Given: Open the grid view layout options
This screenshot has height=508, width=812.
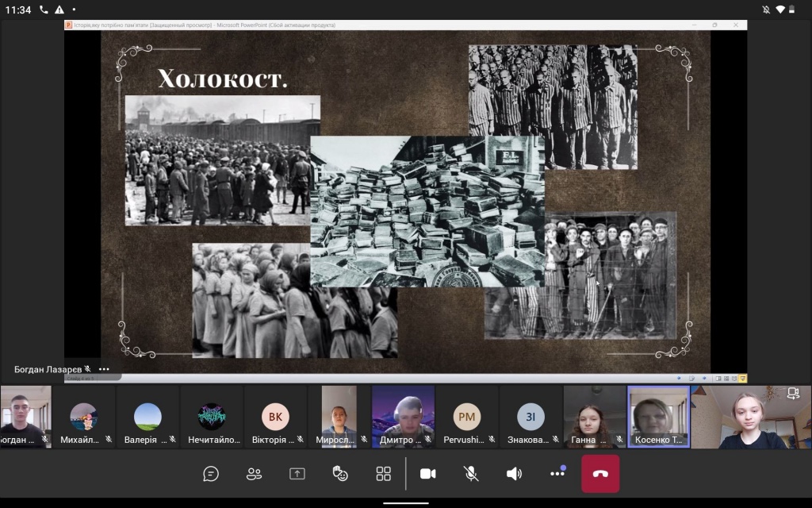Looking at the screenshot, I should coord(384,474).
